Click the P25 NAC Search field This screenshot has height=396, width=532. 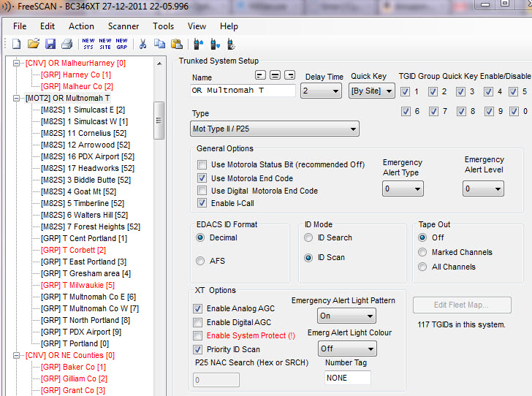216,380
